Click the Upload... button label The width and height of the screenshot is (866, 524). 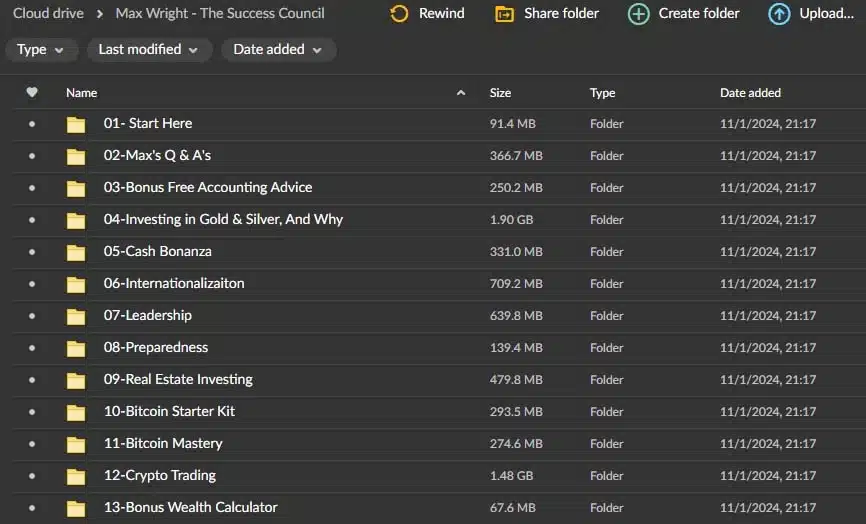point(826,13)
